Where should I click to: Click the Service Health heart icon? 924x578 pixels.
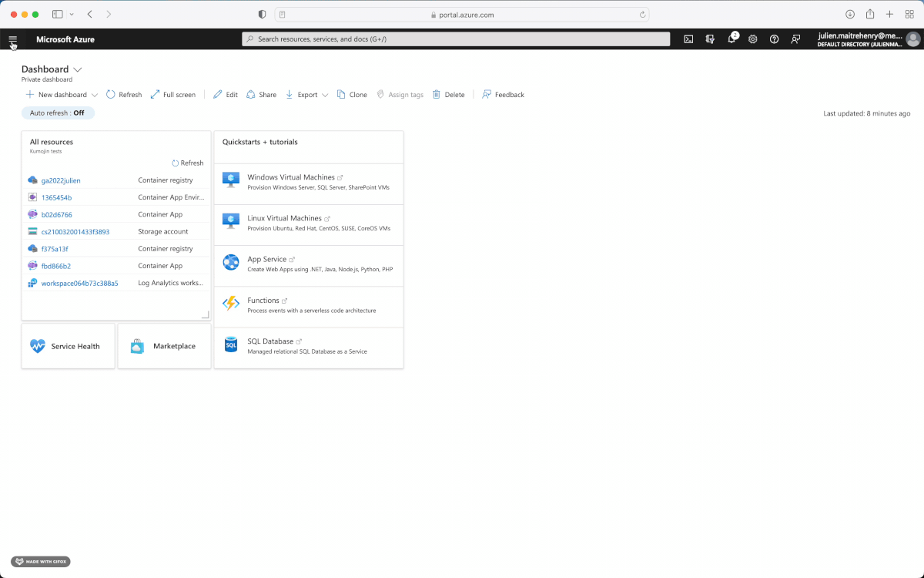coord(38,346)
